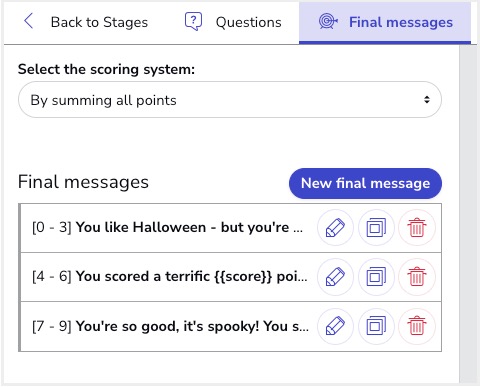Open the scoring system dropdown
Screen dimensions: 480x387
[x=230, y=100]
